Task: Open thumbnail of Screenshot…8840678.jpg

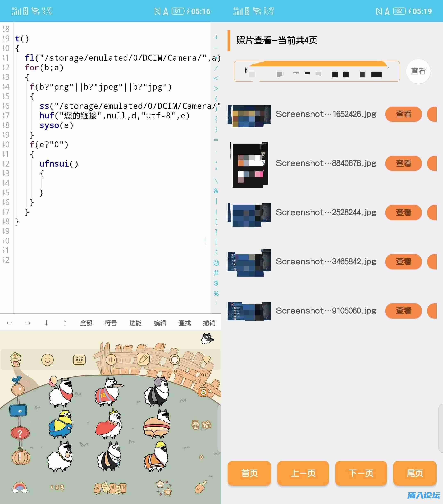Action: click(x=249, y=165)
